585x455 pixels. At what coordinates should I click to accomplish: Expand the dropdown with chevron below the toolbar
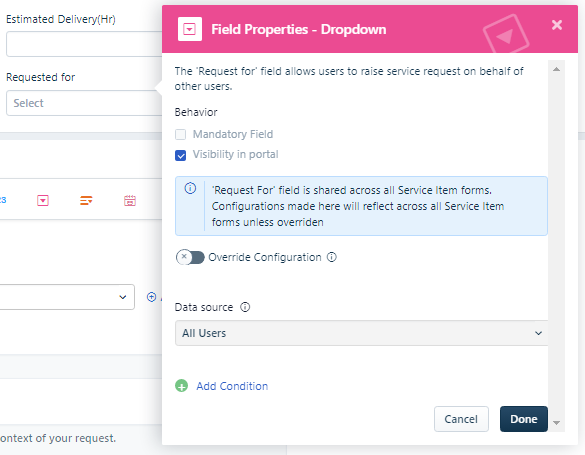pos(67,297)
